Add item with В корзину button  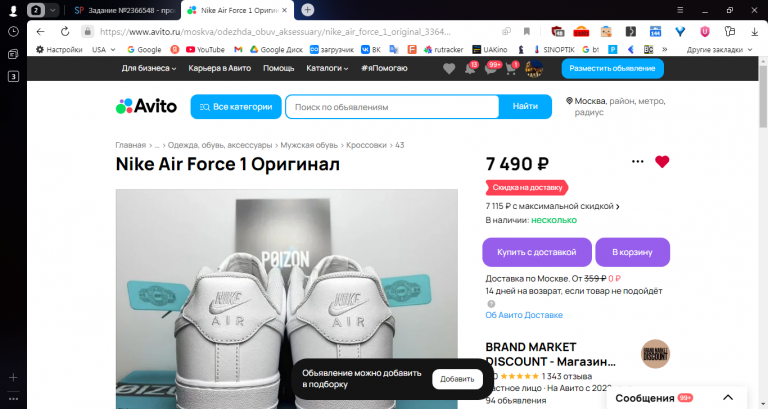point(632,252)
